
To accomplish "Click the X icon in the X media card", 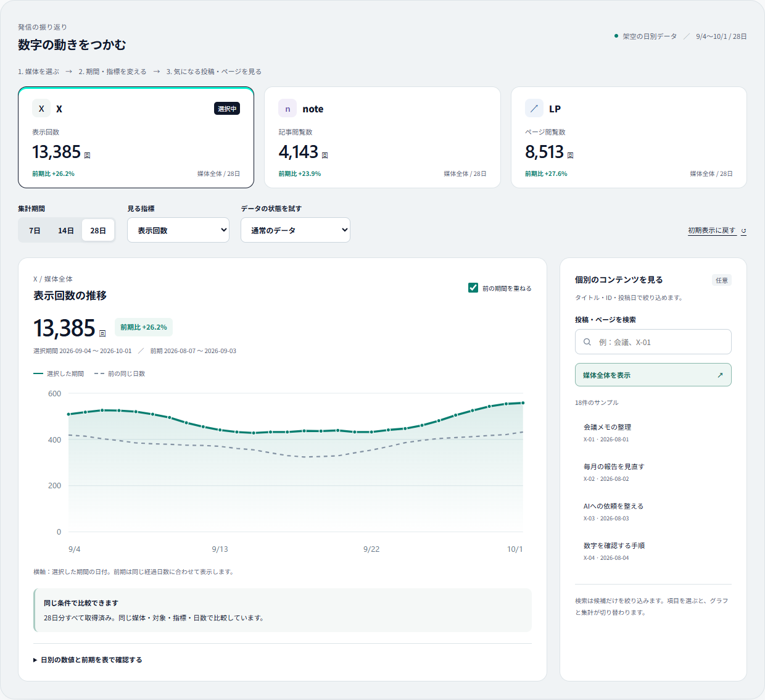I will [x=41, y=109].
